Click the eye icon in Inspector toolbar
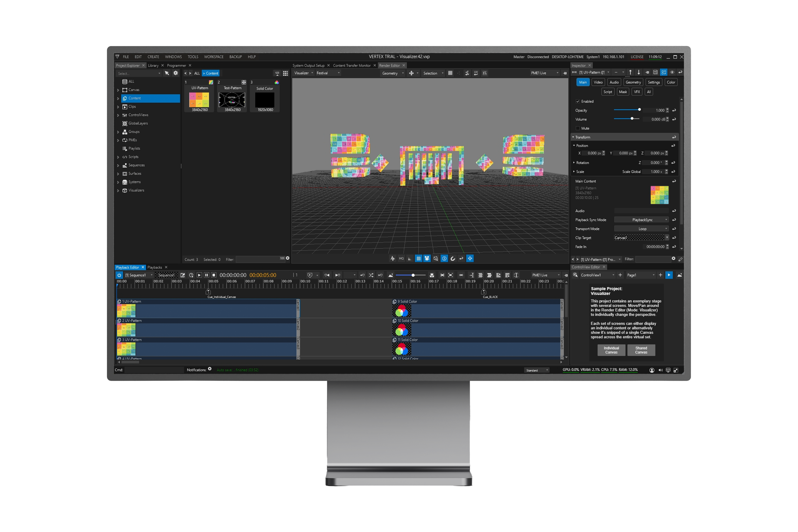The image size is (798, 532). 672,72
